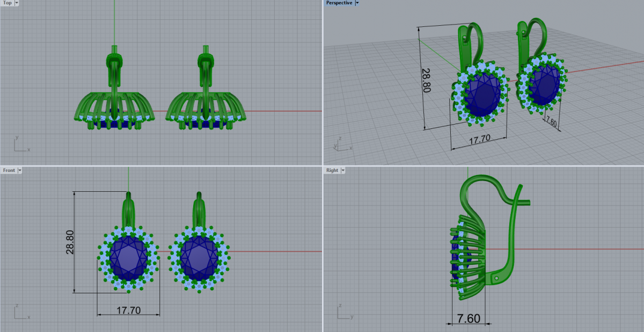The height and width of the screenshot is (332, 644).
Task: Select the 28.80 dimension in Front viewport
Action: [70, 242]
